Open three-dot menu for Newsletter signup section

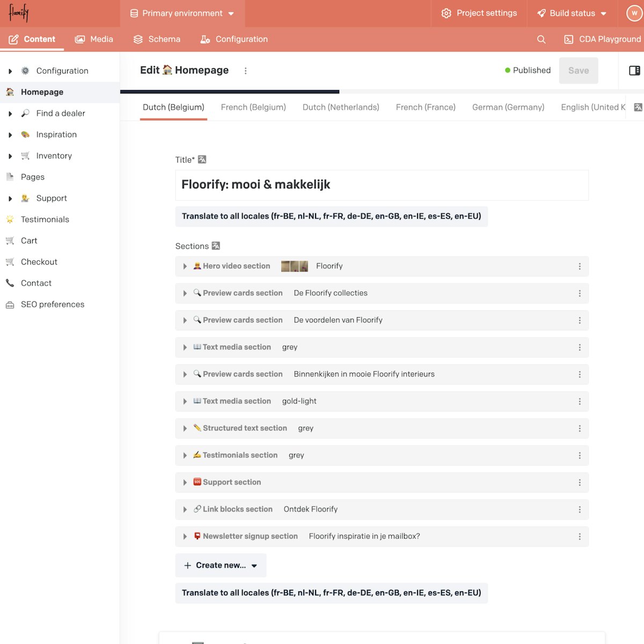coord(580,537)
